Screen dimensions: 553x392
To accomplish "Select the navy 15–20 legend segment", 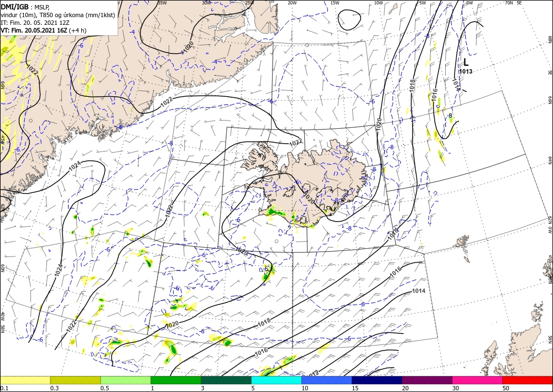I will (x=377, y=380).
